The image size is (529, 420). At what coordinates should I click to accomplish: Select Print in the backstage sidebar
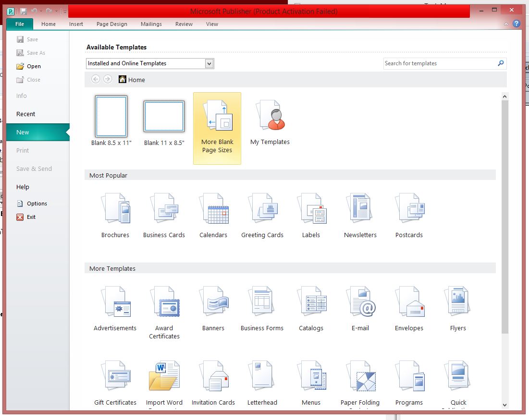[x=23, y=150]
